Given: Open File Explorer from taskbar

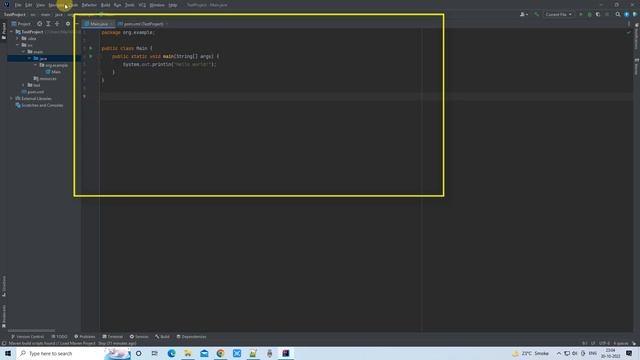Looking at the screenshot, I should [x=188, y=353].
